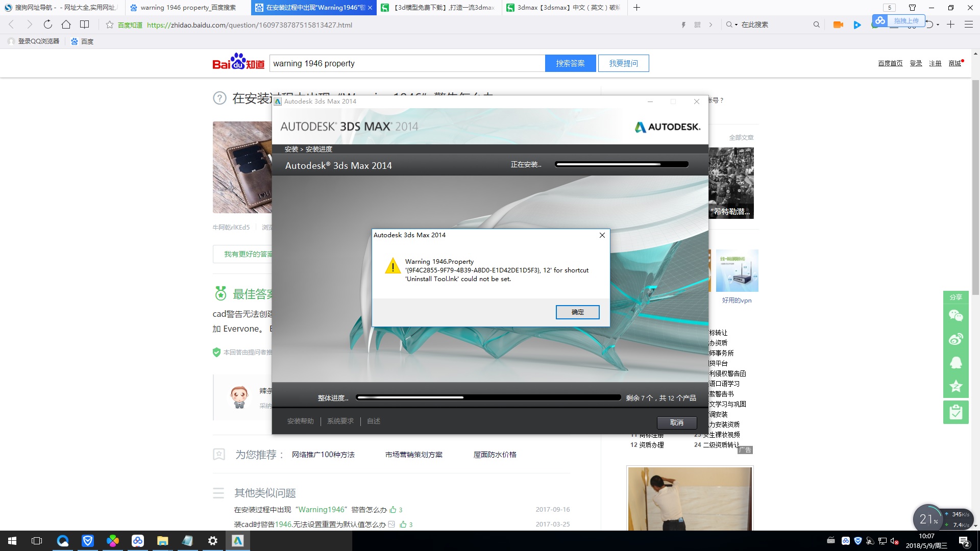The width and height of the screenshot is (980, 551).
Task: Open similar question dated 2017-09-16
Action: (x=310, y=510)
